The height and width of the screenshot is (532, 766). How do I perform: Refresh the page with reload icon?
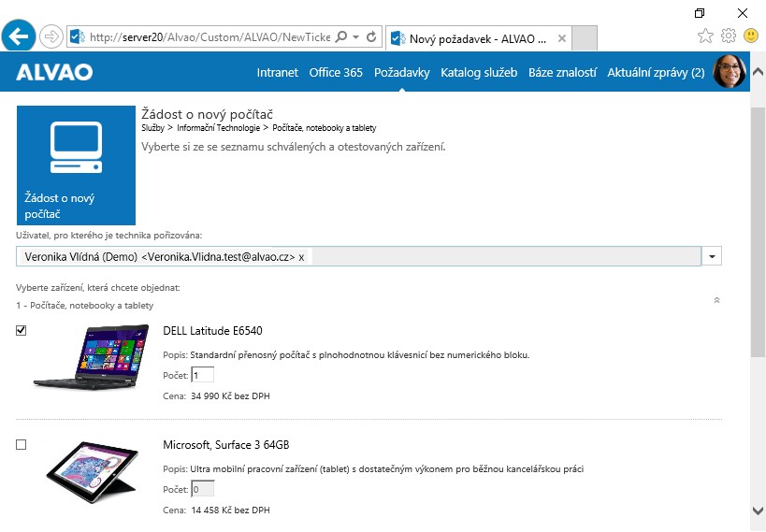coord(371,36)
